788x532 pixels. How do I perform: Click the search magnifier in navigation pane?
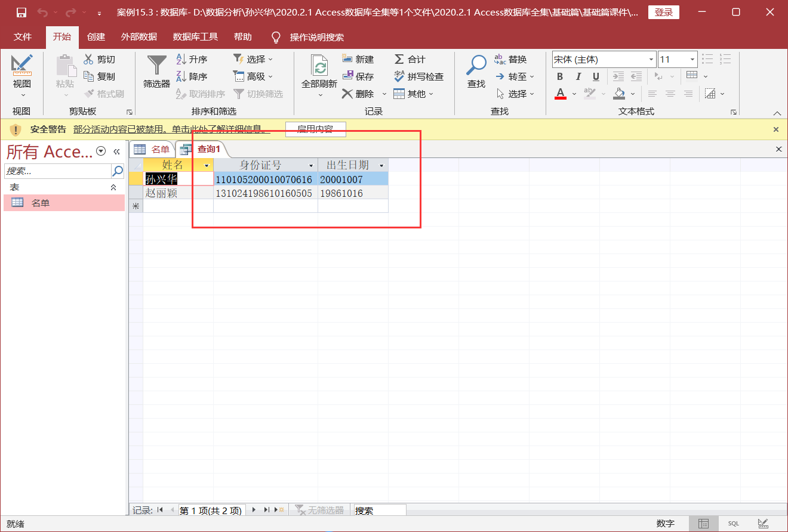pyautogui.click(x=118, y=171)
